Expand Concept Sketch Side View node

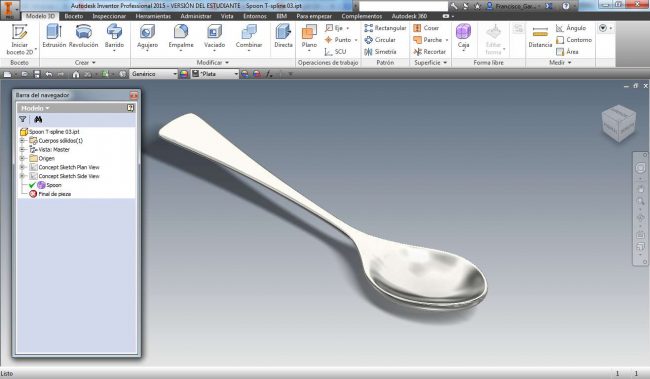click(x=22, y=176)
